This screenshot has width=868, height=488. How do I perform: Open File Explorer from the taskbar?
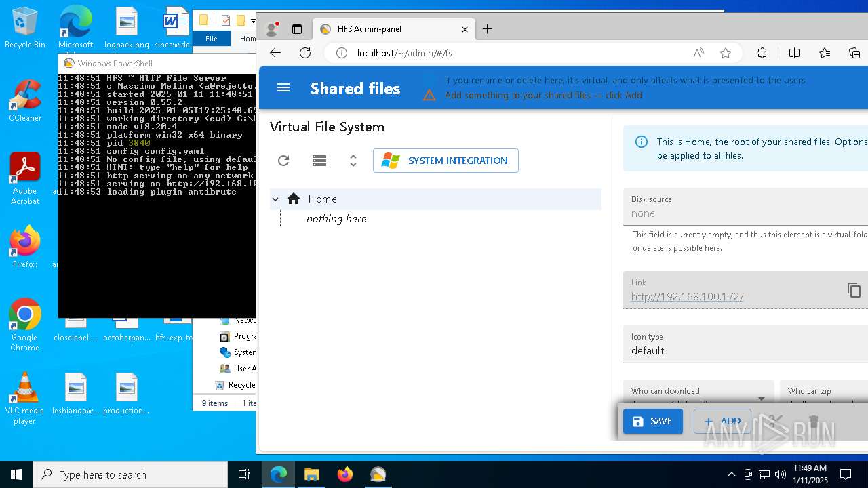[311, 474]
